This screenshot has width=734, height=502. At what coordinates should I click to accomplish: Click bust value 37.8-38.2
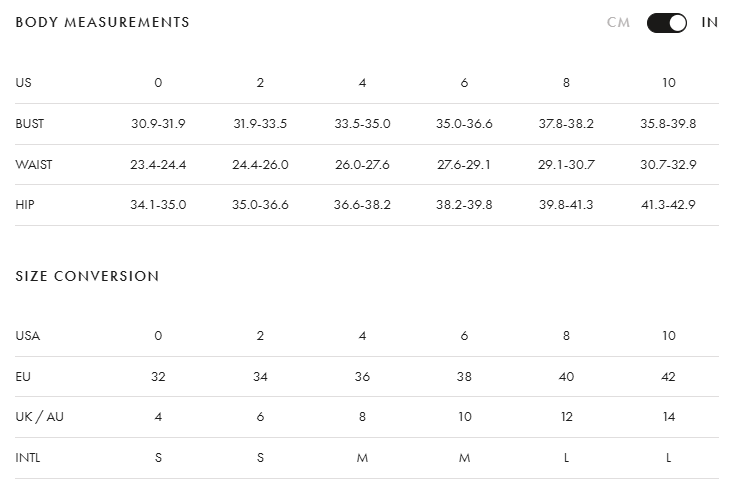pos(566,124)
